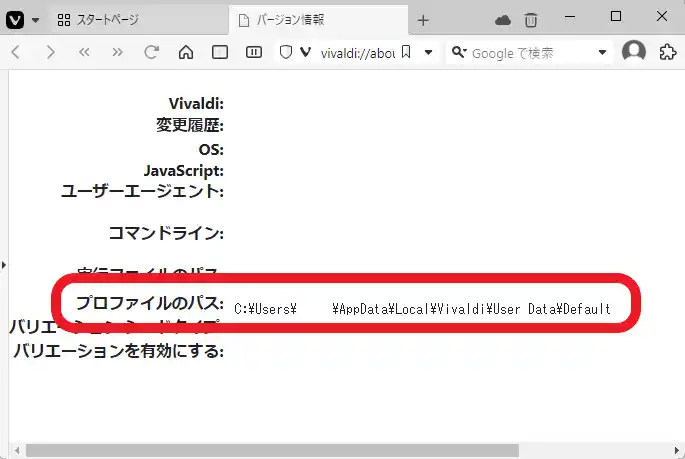This screenshot has height=459, width=685.
Task: Click the scrollbar right arrow
Action: (676, 450)
